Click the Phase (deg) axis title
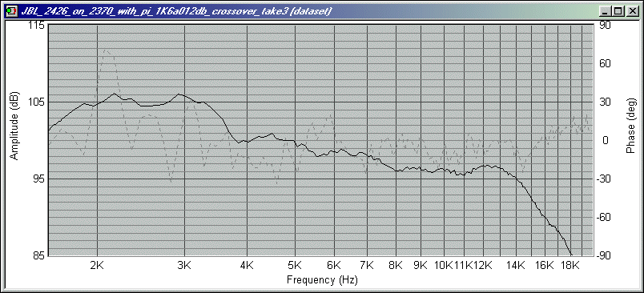The height and width of the screenshot is (293, 644). 631,126
